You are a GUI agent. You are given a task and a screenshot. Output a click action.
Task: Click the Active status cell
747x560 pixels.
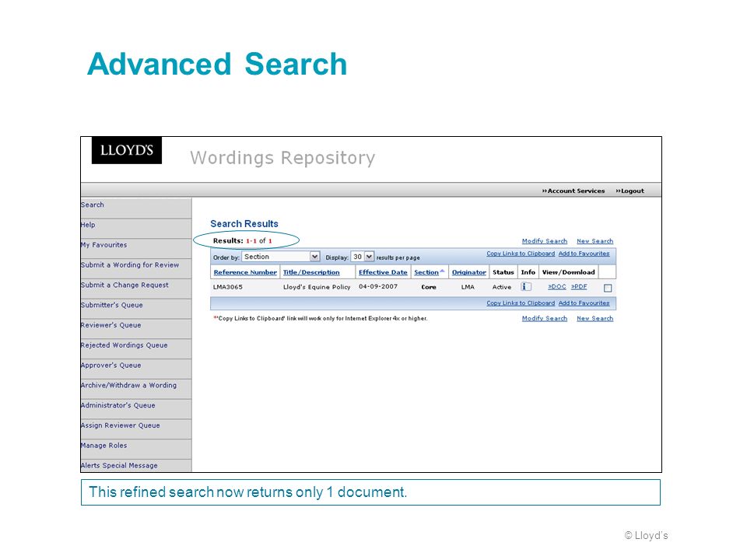click(x=502, y=287)
